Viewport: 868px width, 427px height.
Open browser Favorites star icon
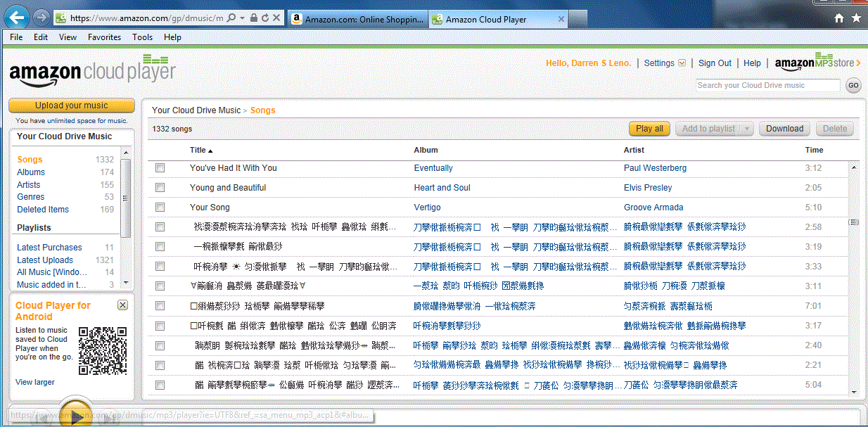(x=856, y=18)
